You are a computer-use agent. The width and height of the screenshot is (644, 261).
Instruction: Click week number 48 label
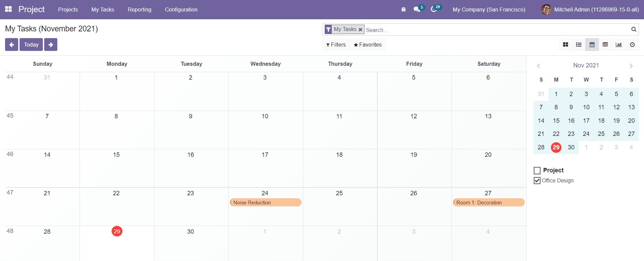point(10,231)
